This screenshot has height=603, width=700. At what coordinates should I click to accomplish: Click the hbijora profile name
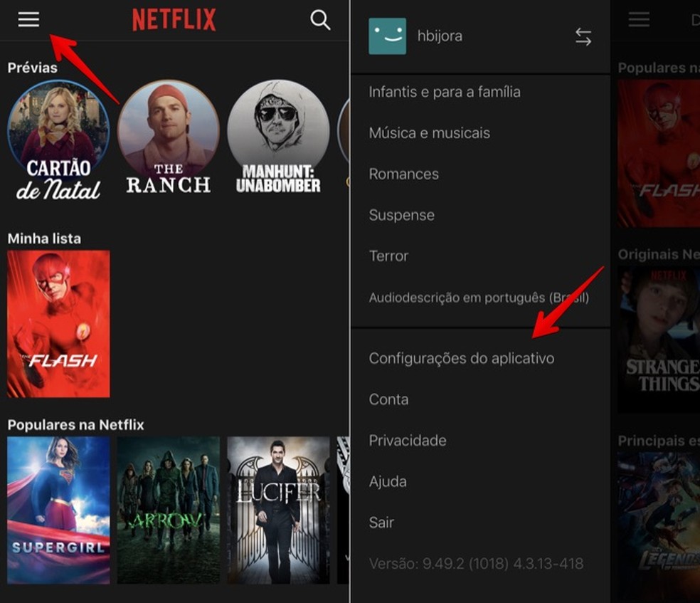(440, 36)
